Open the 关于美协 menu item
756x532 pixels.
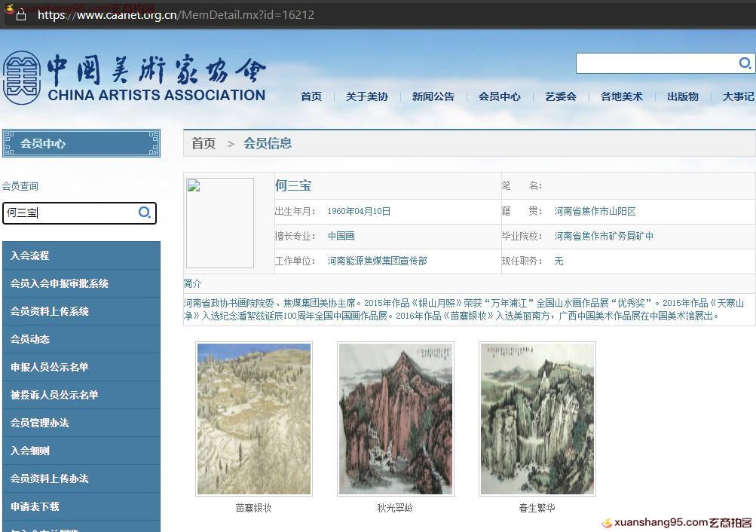(367, 96)
